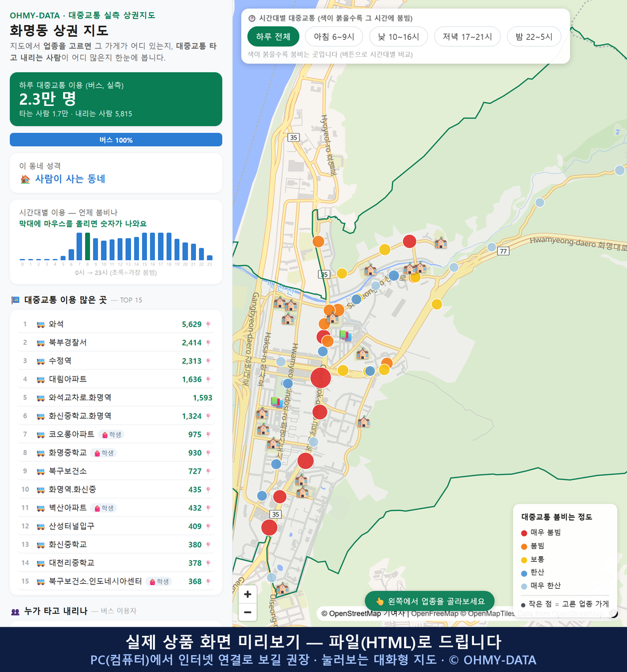Select the 북부경찰서 stop row
Screen dimensions: 627x672
(x=116, y=343)
